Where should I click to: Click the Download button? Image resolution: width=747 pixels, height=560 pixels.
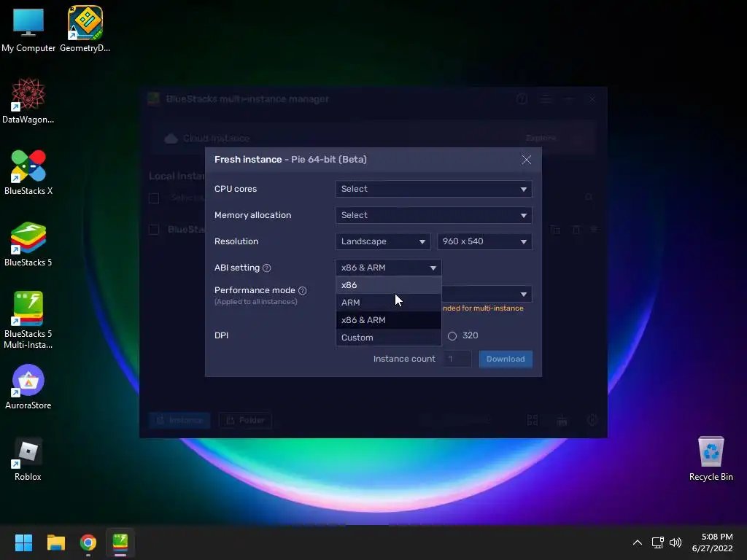506,359
